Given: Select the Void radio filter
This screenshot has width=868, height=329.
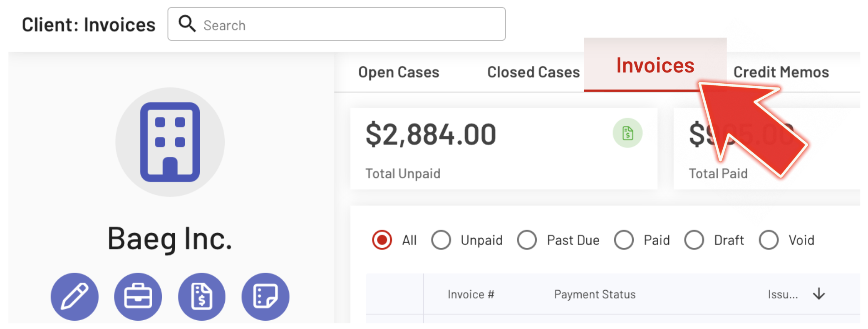Looking at the screenshot, I should click(x=769, y=240).
